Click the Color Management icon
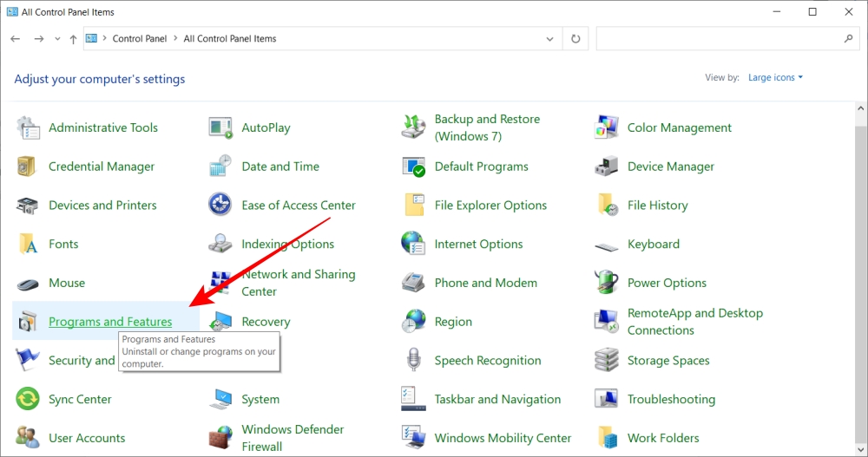This screenshot has width=868, height=457. pyautogui.click(x=606, y=127)
